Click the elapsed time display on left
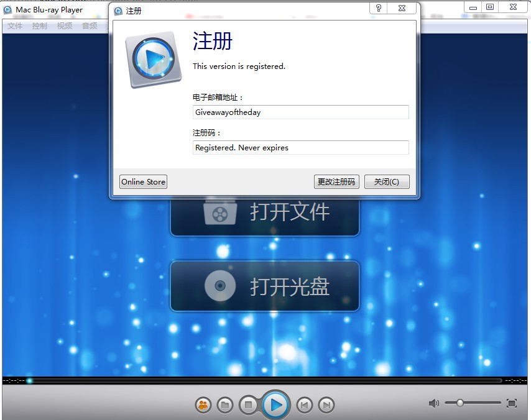The width and height of the screenshot is (531, 420). point(14,381)
